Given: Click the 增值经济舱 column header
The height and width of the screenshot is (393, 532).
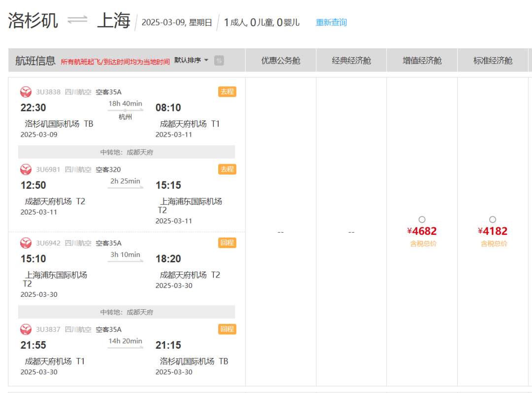Looking at the screenshot, I should pos(422,61).
